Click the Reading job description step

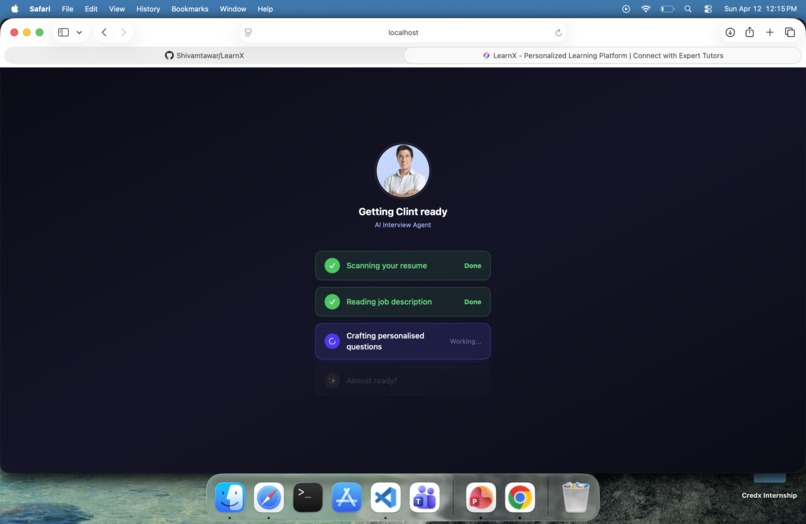click(403, 302)
